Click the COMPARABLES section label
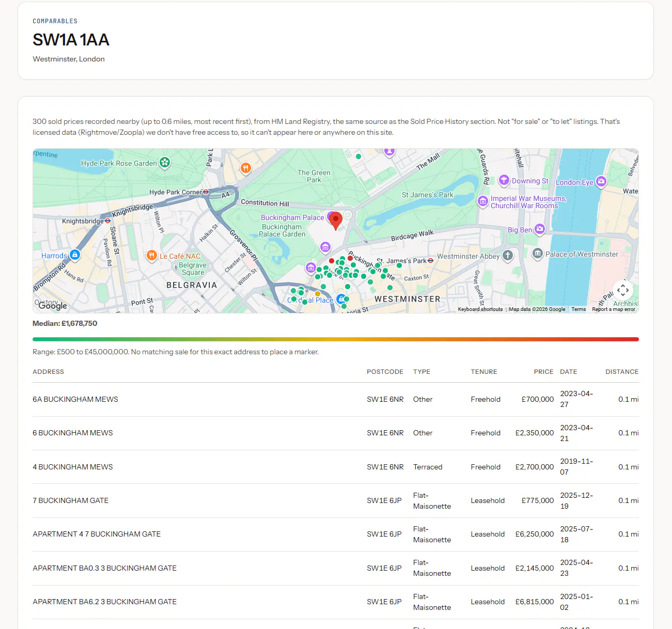This screenshot has height=629, width=672. [55, 21]
